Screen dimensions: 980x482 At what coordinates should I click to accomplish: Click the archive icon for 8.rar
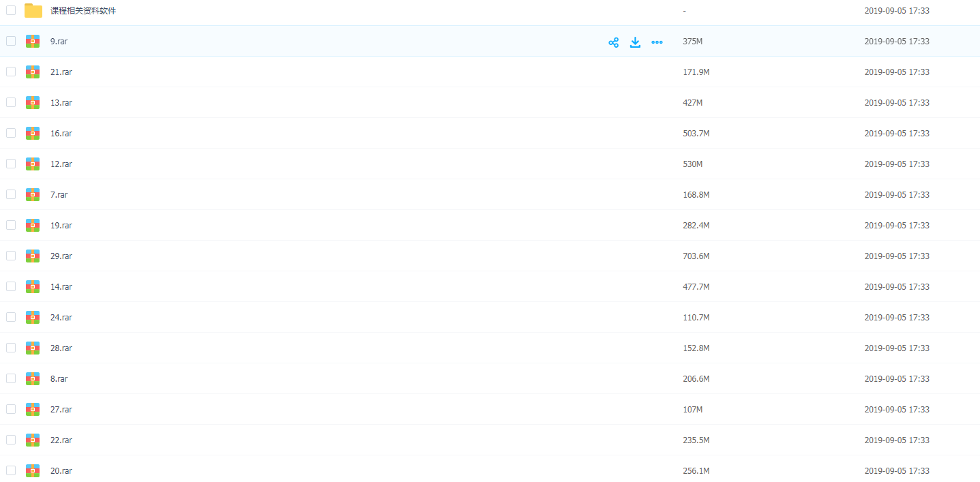[x=33, y=378]
